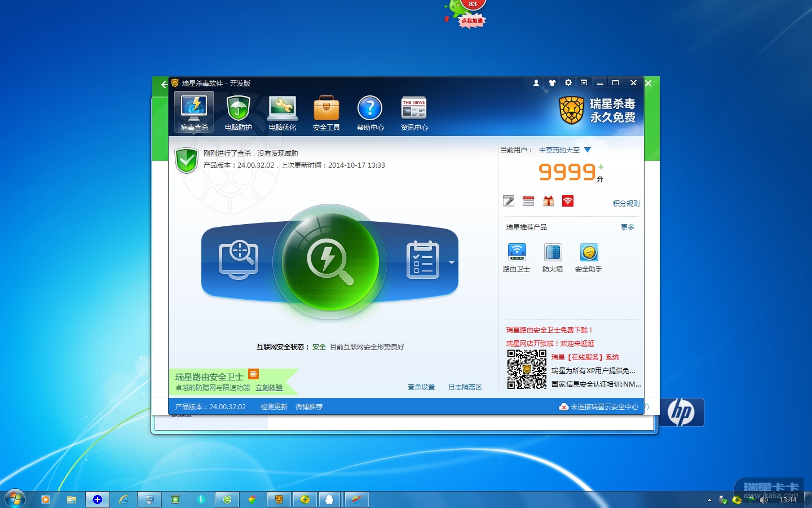Open the file explorer folder on the taskbar
The height and width of the screenshot is (508, 812).
pyautogui.click(x=72, y=500)
